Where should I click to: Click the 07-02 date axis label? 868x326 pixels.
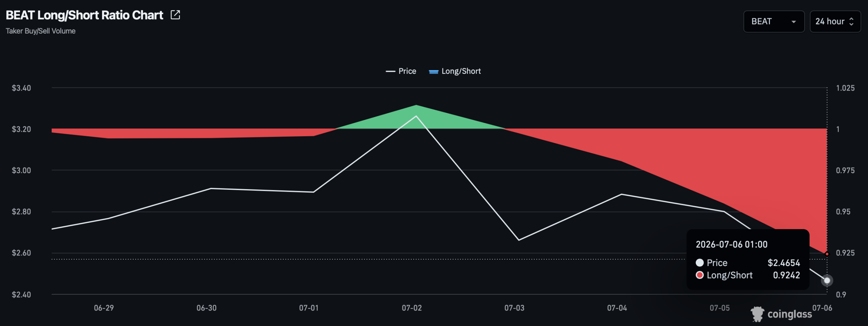coord(412,308)
